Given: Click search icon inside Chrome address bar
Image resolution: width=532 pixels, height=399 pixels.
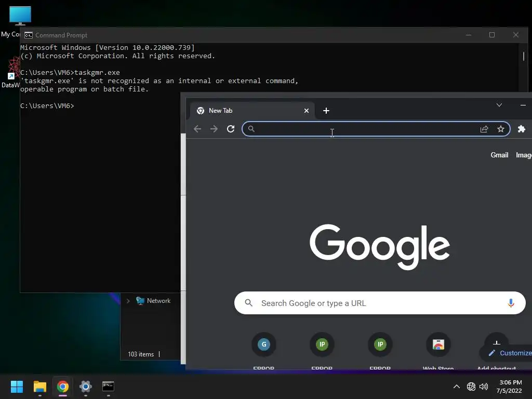Looking at the screenshot, I should point(251,129).
